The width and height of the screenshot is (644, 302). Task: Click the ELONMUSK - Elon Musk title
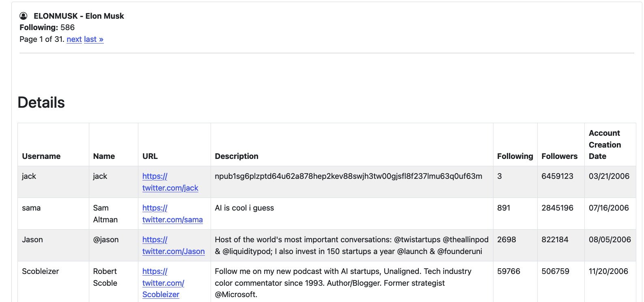[x=79, y=16]
